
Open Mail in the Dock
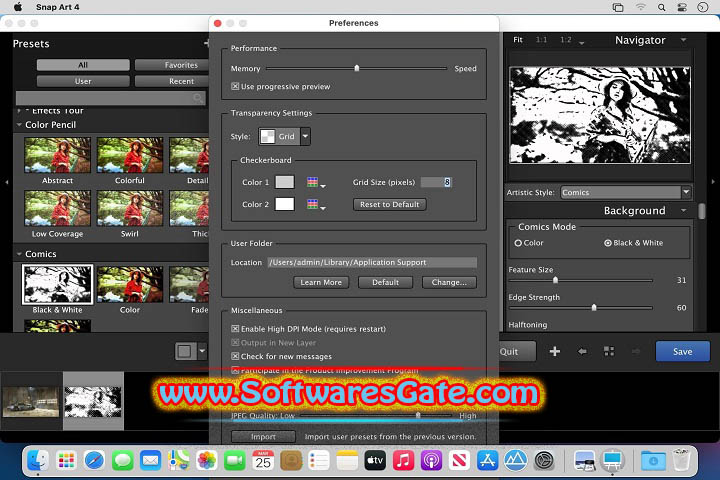(x=150, y=460)
